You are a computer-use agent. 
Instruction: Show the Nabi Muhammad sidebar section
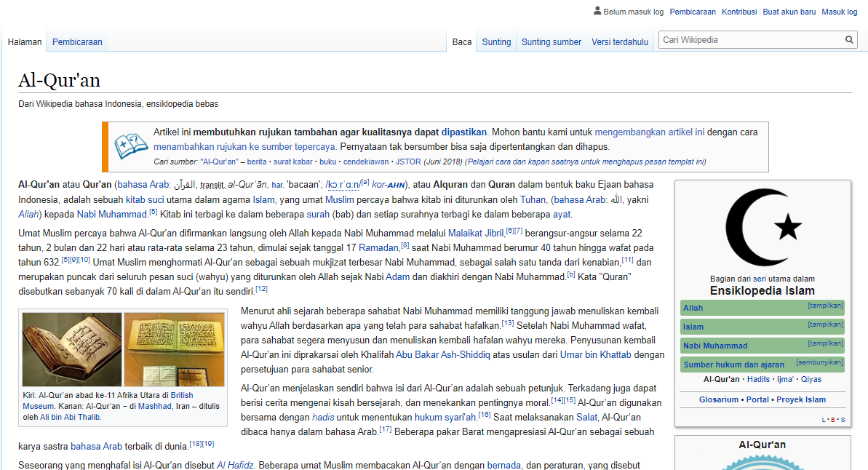coord(825,343)
